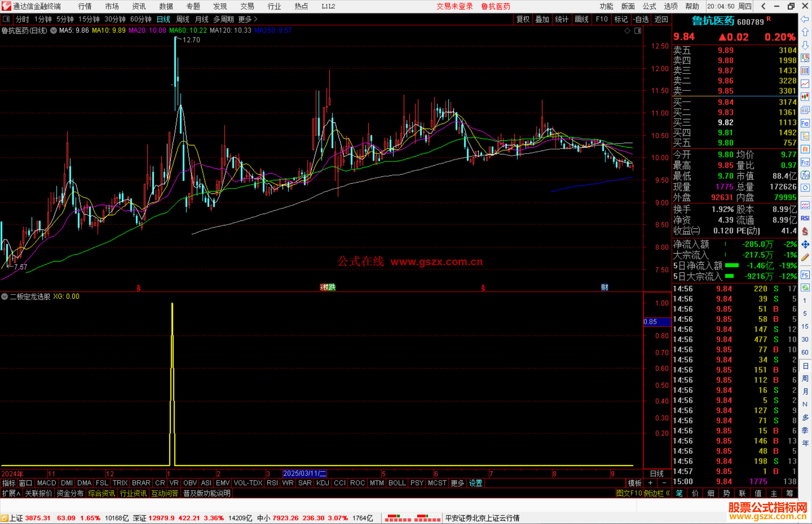
Task: Select 日 period in right sidebar
Action: [805, 366]
